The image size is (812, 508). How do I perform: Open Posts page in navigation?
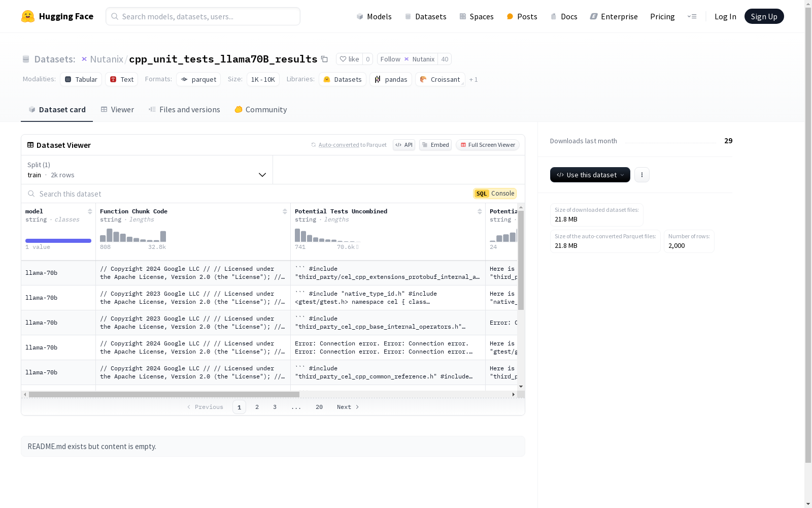tap(522, 16)
